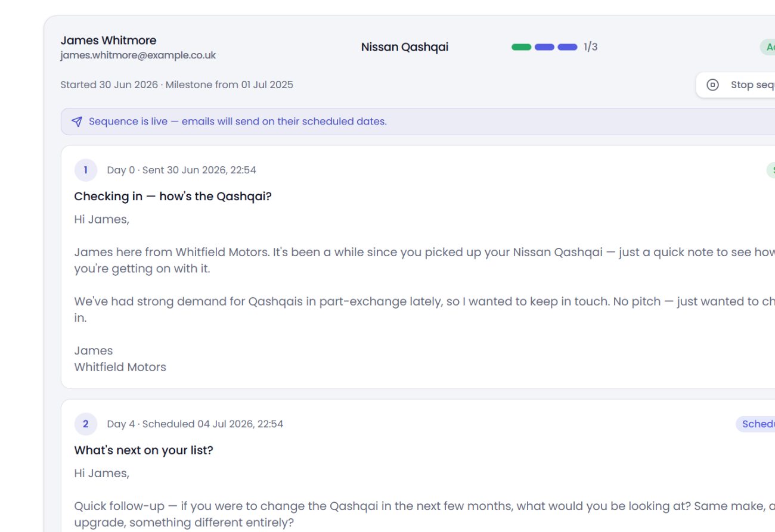Click customer name James Whitmore
Viewport: 775px width, 532px height.
[x=108, y=41]
